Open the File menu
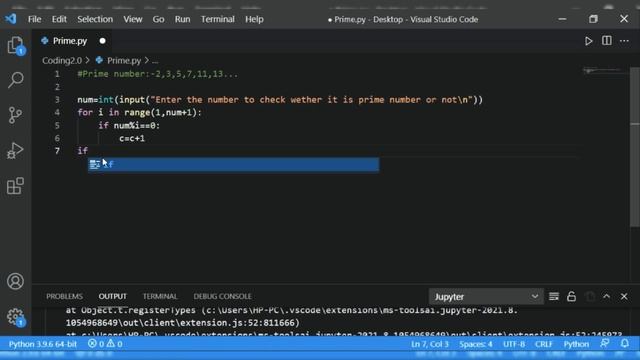This screenshot has height=360, width=640. click(x=34, y=19)
